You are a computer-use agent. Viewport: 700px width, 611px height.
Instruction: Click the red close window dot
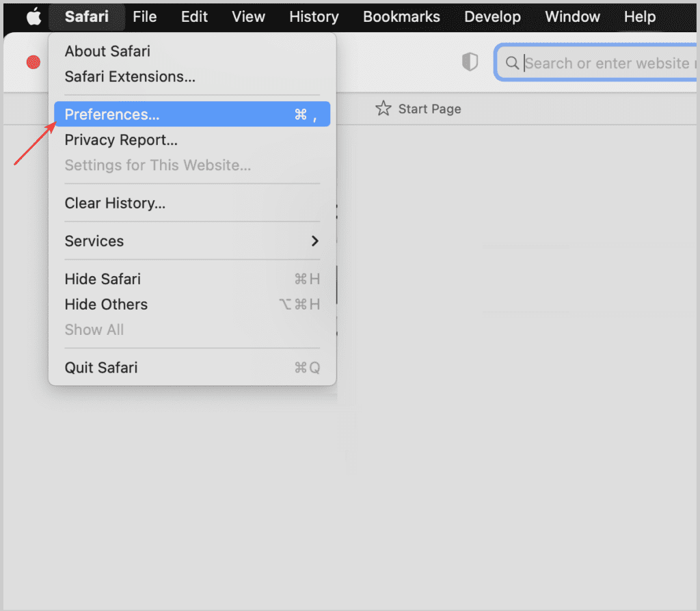33,62
